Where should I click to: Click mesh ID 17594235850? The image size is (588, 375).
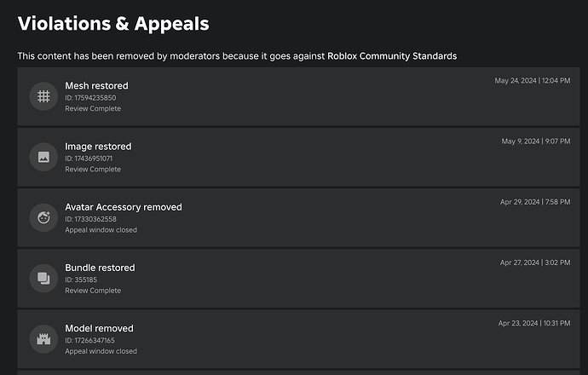[x=90, y=98]
